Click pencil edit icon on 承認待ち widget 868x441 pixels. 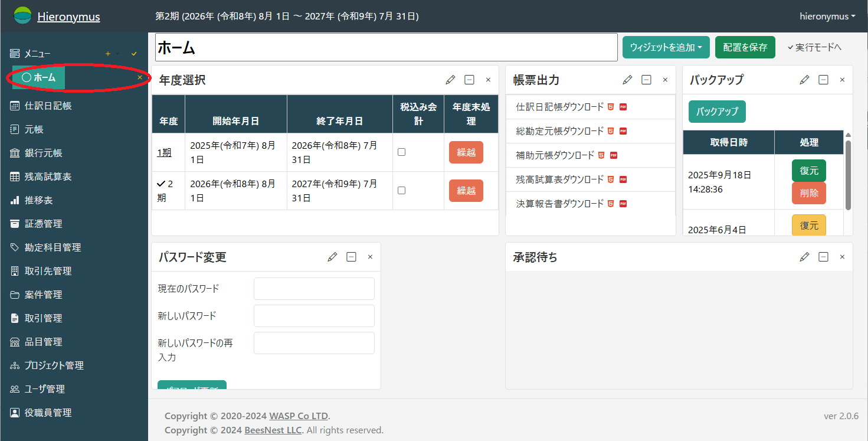(804, 257)
